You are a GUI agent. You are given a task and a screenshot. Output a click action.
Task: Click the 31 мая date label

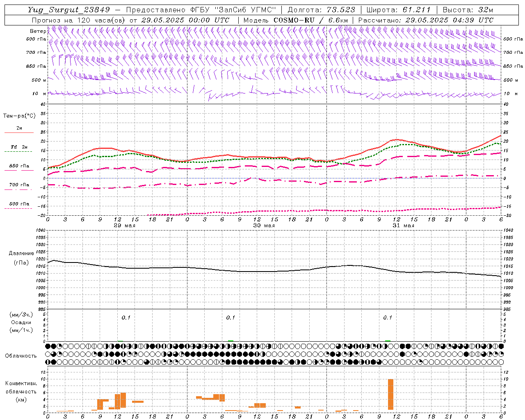click(x=403, y=226)
